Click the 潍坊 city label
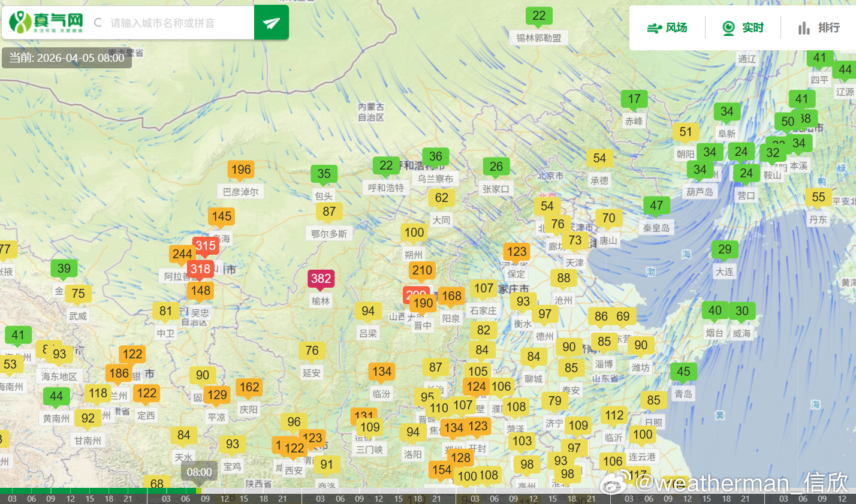Image resolution: width=856 pixels, height=504 pixels. [640, 367]
